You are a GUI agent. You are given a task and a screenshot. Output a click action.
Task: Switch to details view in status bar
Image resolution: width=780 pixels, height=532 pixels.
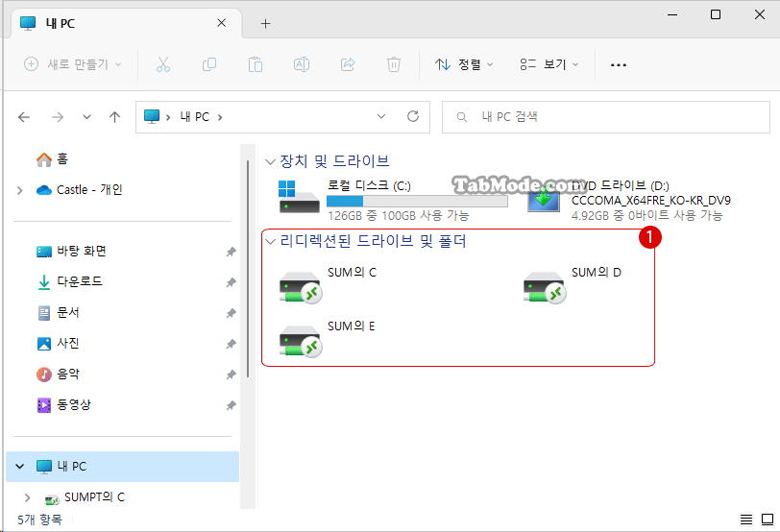(x=746, y=520)
